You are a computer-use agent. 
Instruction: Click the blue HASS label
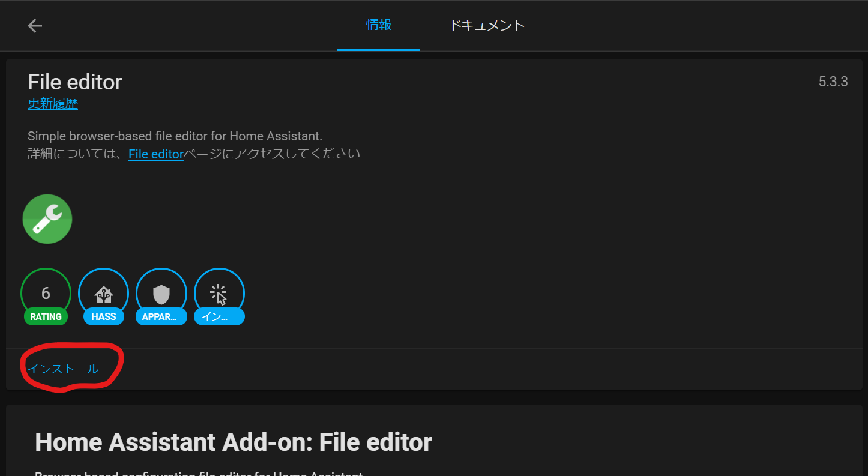coord(104,316)
